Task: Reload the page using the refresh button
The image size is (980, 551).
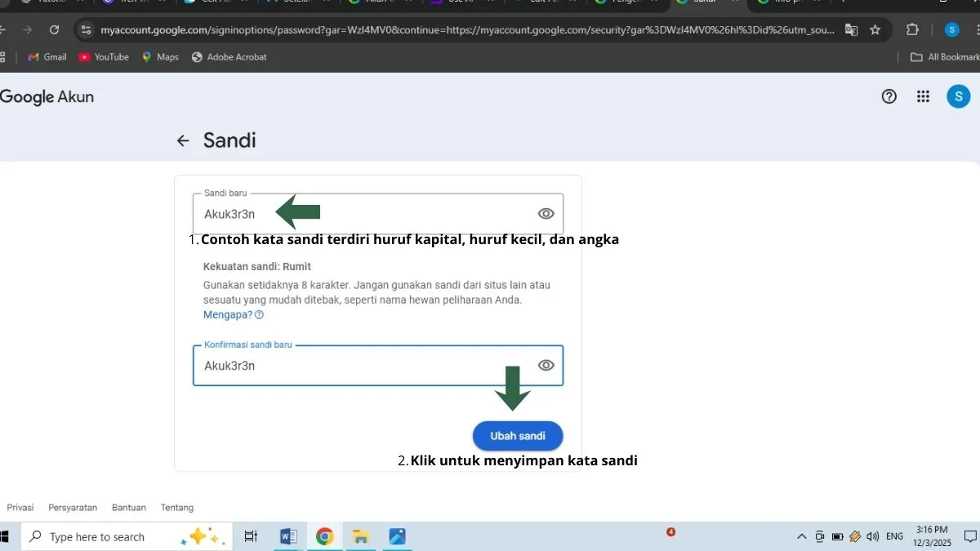Action: point(54,30)
